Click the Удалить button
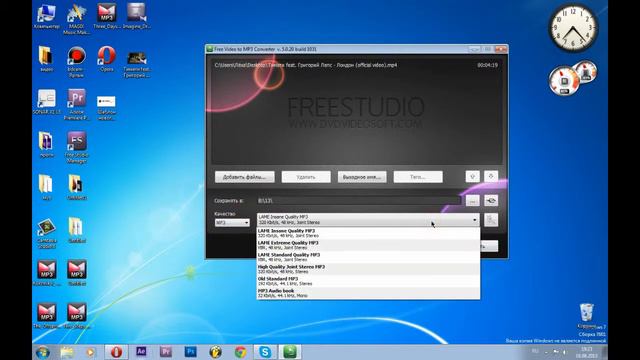The width and height of the screenshot is (640, 360). pos(306,177)
